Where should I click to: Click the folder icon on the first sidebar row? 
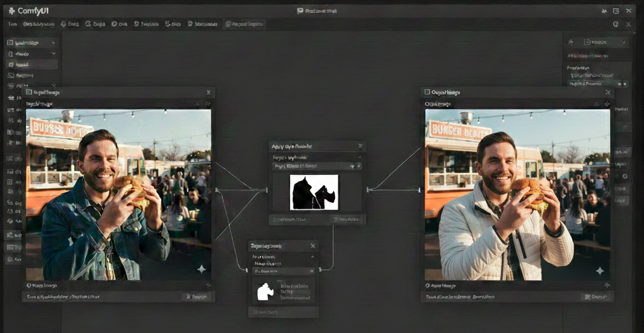10,42
